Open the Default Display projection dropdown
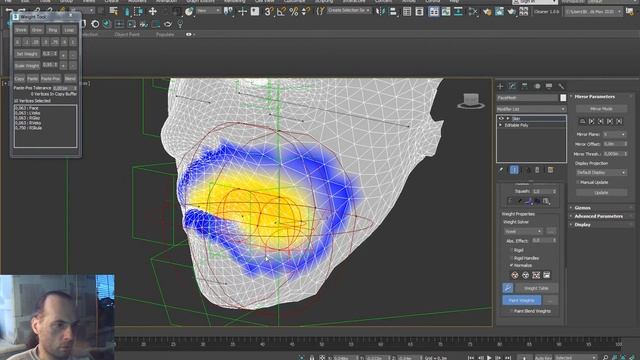The width and height of the screenshot is (640, 360). 601,173
